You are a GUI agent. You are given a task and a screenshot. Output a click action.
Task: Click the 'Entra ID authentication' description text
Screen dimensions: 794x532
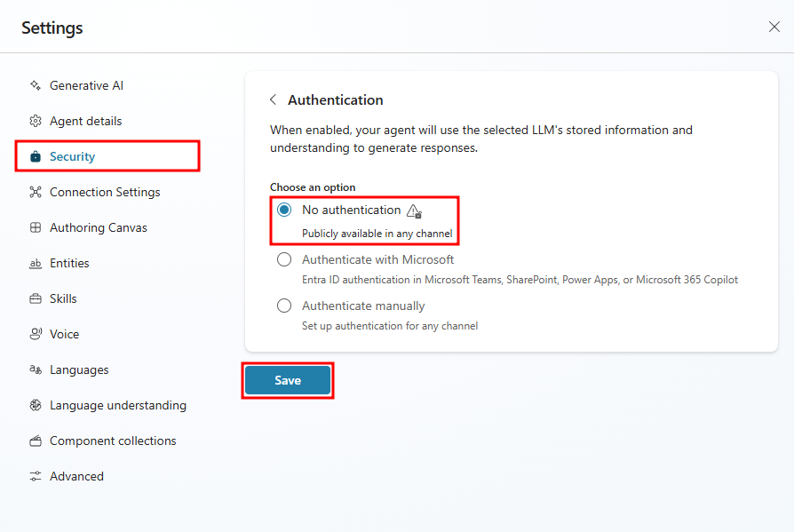(520, 280)
